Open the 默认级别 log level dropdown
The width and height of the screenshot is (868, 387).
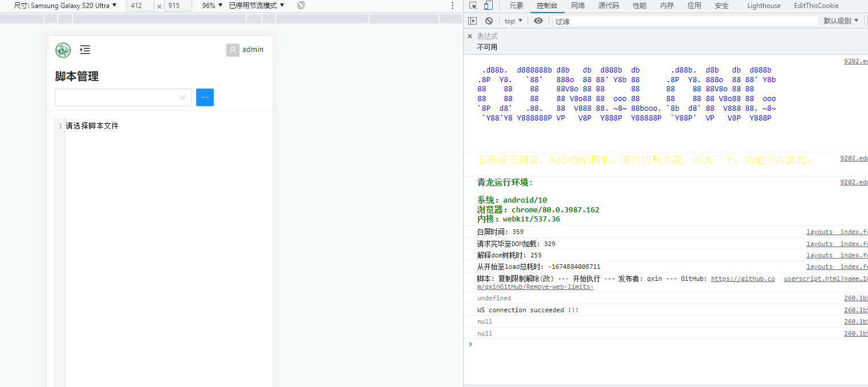click(x=841, y=21)
